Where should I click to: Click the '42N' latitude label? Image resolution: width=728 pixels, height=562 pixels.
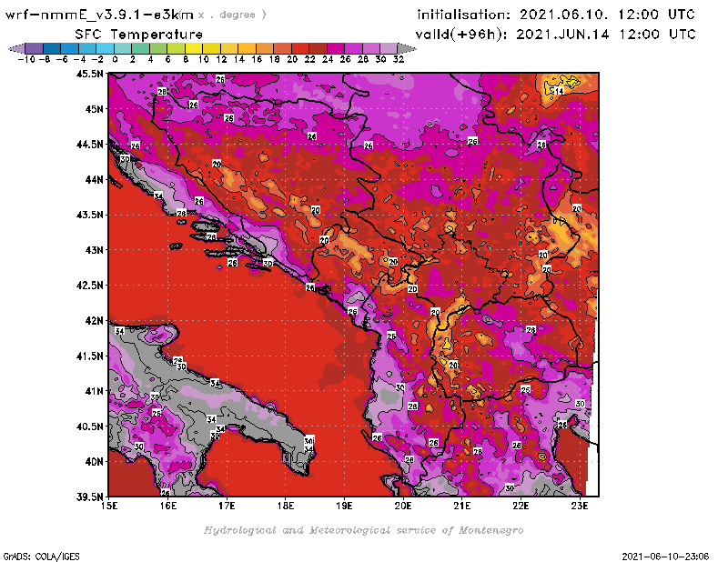pyautogui.click(x=94, y=321)
